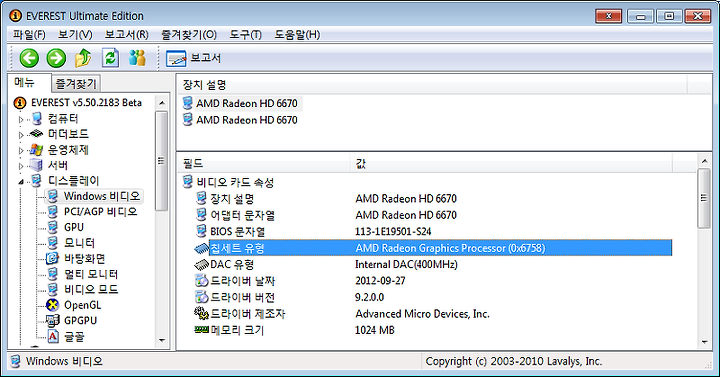Click up arrow of details scrollbar
This screenshot has width=720, height=377.
[x=704, y=161]
